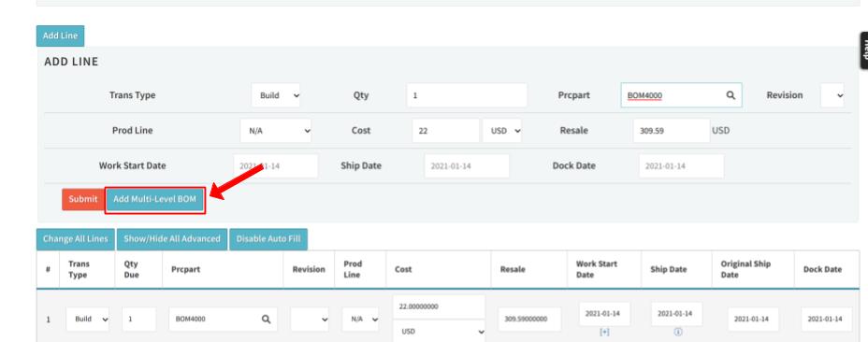Image resolution: width=868 pixels, height=342 pixels.
Task: Click row 1 Qty Due input
Action: click(x=139, y=320)
